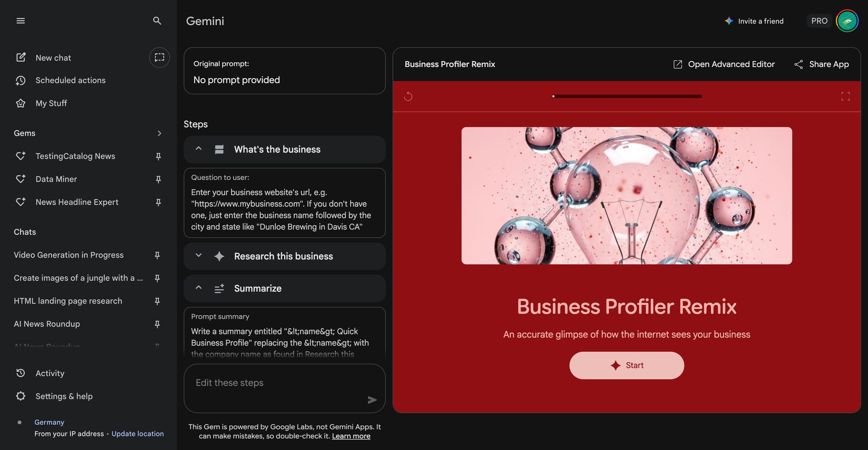
Task: Restart the app preview with reload icon
Action: coord(408,96)
